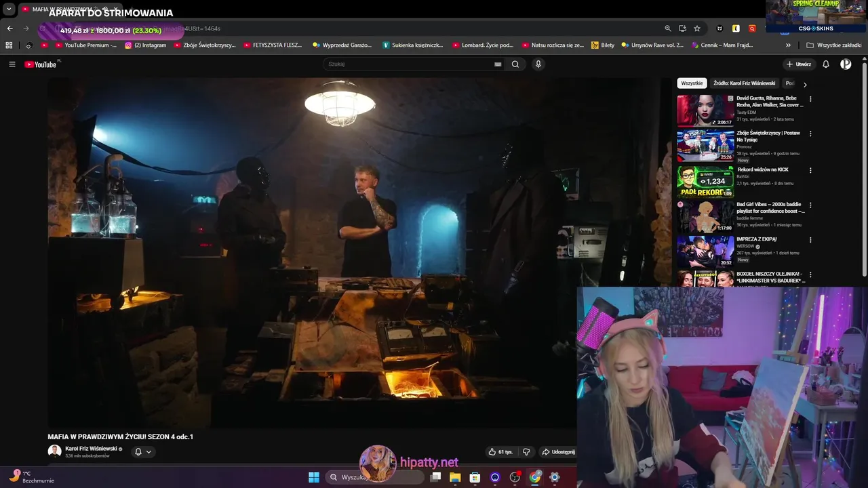This screenshot has width=868, height=488.
Task: Open Karol Friz Wiśniewski channel name link
Action: tap(92, 449)
